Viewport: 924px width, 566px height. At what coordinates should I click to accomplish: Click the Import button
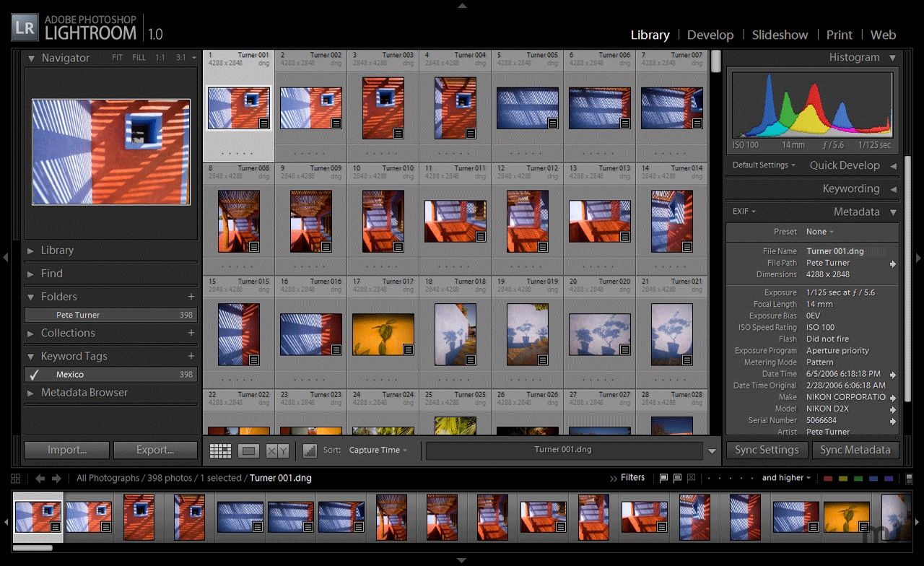point(66,450)
